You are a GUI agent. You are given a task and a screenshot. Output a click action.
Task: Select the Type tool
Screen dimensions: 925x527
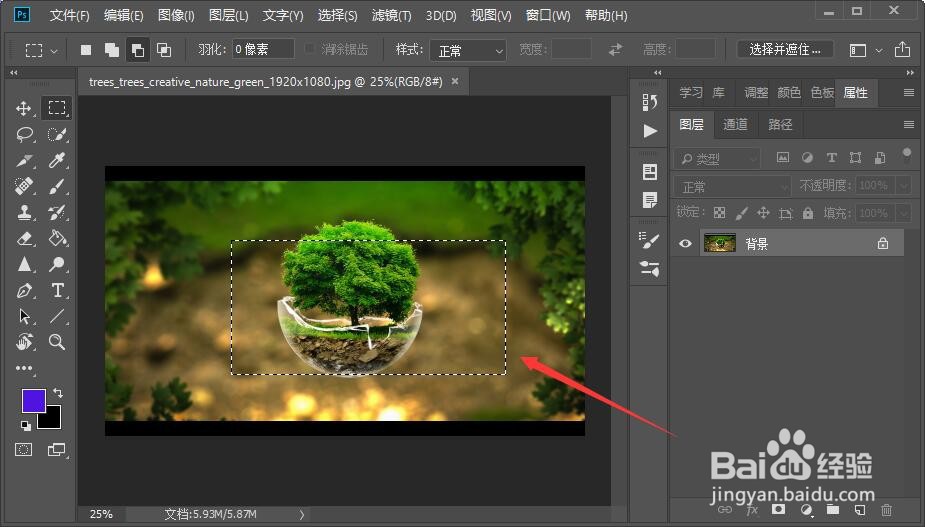pyautogui.click(x=57, y=290)
